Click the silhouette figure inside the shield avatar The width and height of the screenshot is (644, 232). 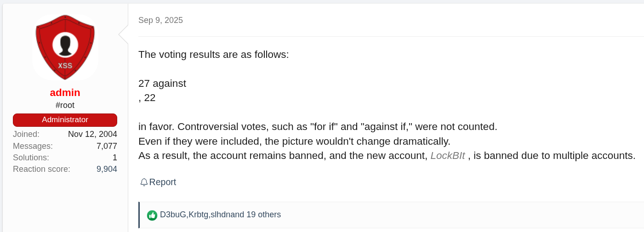click(x=65, y=45)
